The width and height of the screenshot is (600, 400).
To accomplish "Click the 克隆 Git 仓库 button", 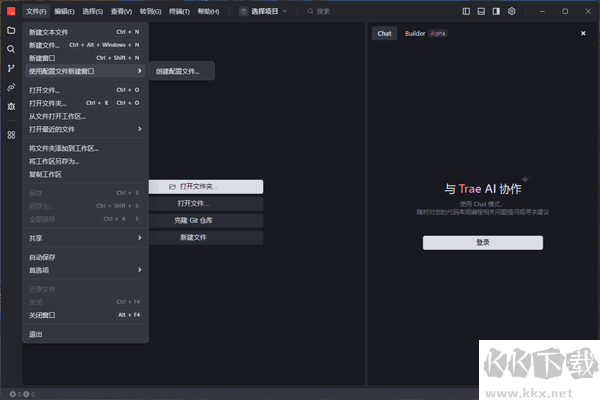I will [x=206, y=220].
